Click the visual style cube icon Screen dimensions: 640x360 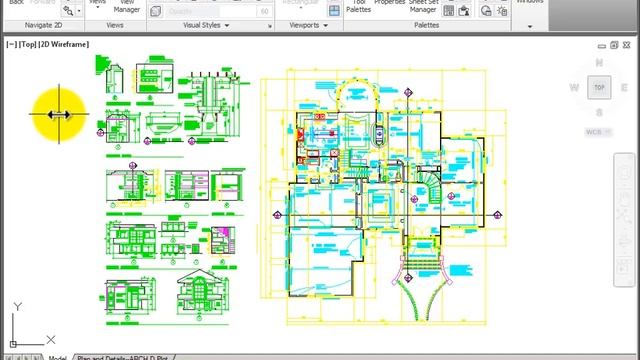(x=156, y=11)
